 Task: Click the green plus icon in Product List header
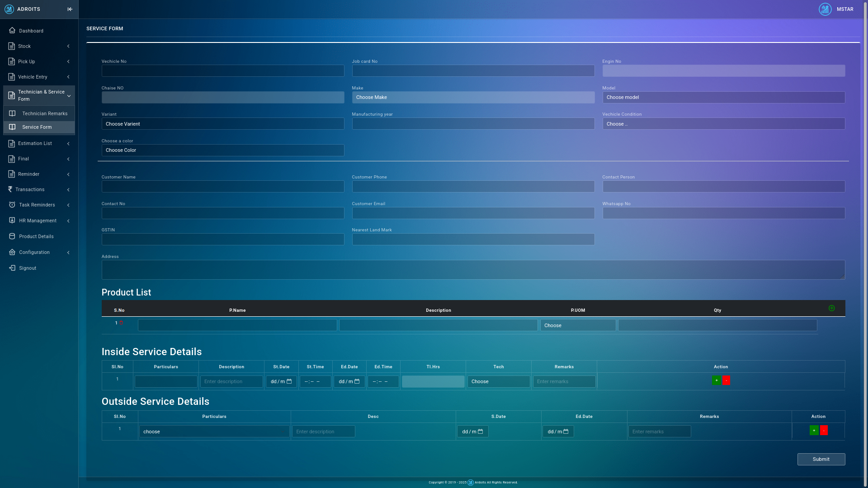click(x=831, y=308)
